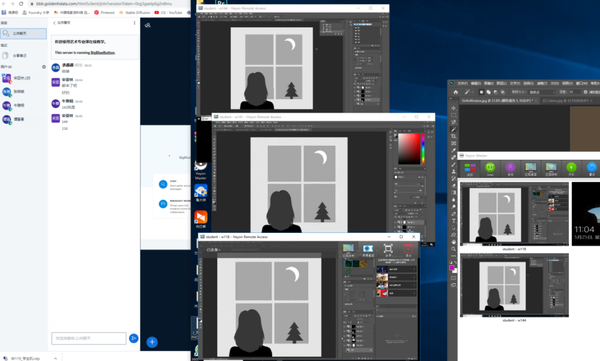Viewport: 600px width, 361px height.
Task: Click the green Demo button in Veyon Master
Action: tap(490, 168)
